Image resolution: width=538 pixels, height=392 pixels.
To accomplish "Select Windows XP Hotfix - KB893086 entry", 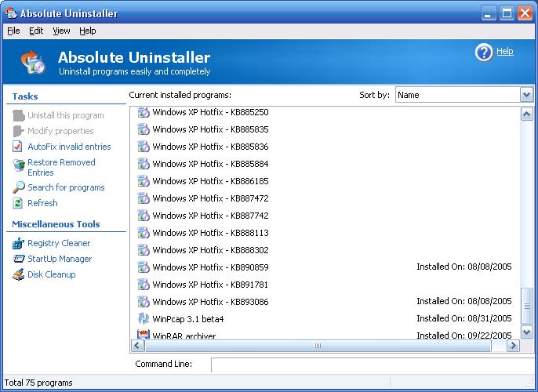I will pyautogui.click(x=325, y=302).
